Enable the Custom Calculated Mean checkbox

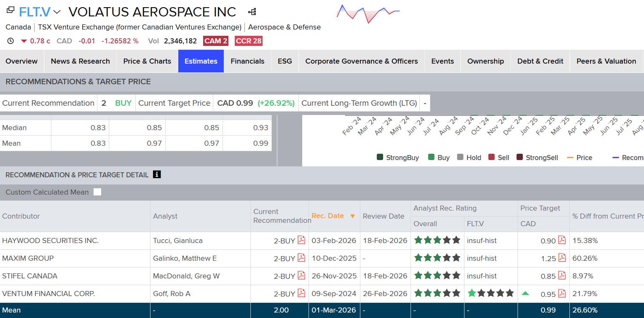tap(97, 192)
